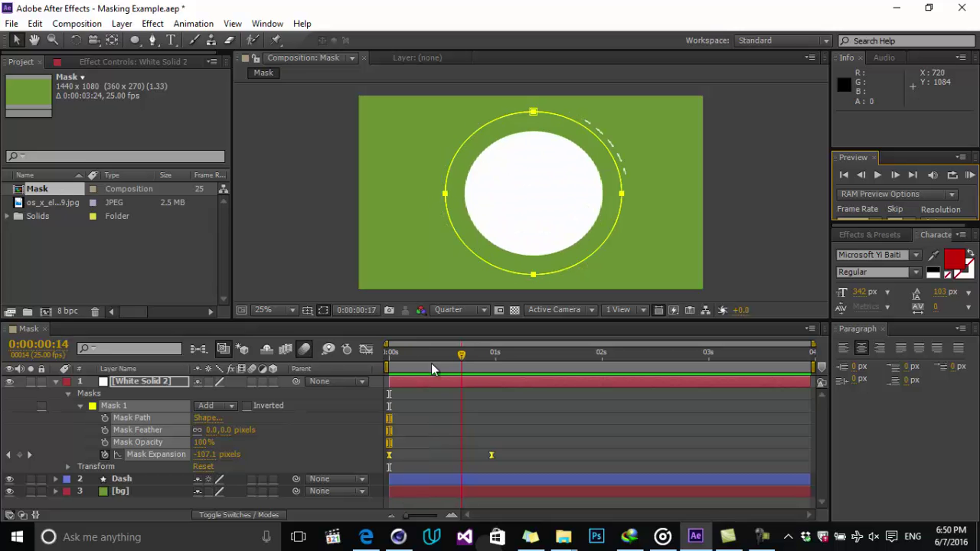
Task: Toggle Mask Path stopwatch
Action: tap(105, 418)
